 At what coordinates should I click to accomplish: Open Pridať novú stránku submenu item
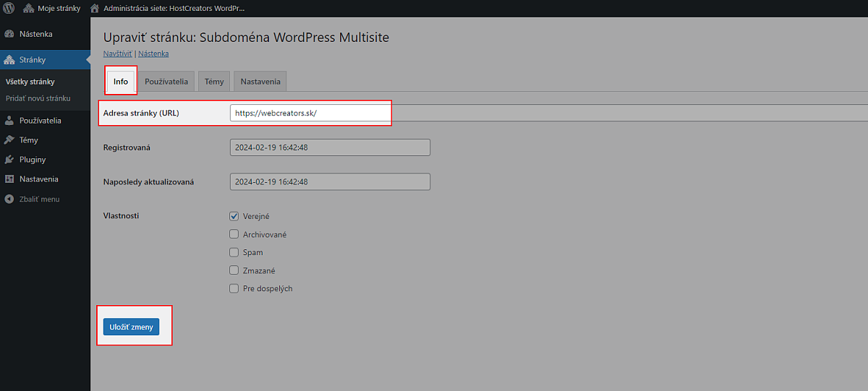[38, 98]
